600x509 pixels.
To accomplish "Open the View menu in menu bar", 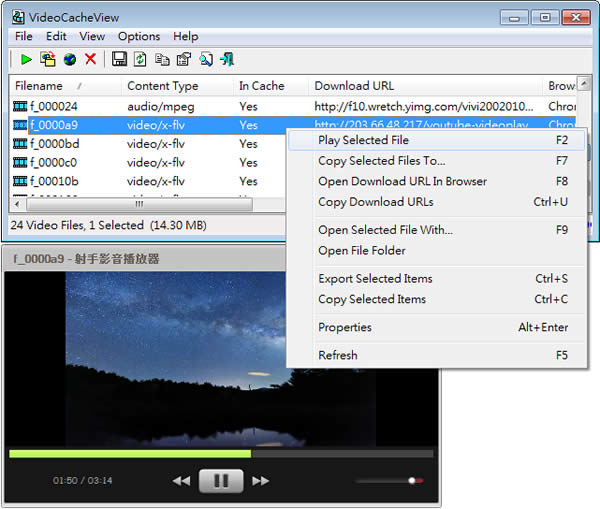I will pos(92,36).
